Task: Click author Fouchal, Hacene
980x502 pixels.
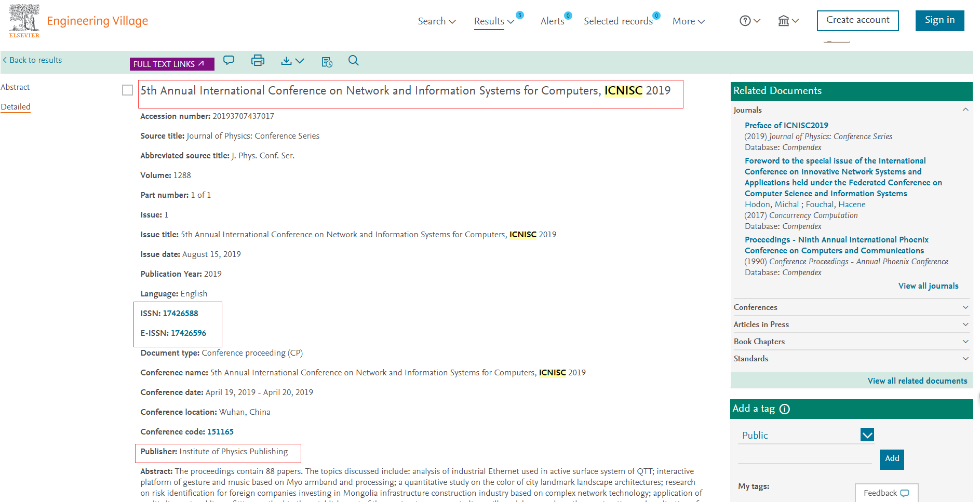Action: point(836,205)
